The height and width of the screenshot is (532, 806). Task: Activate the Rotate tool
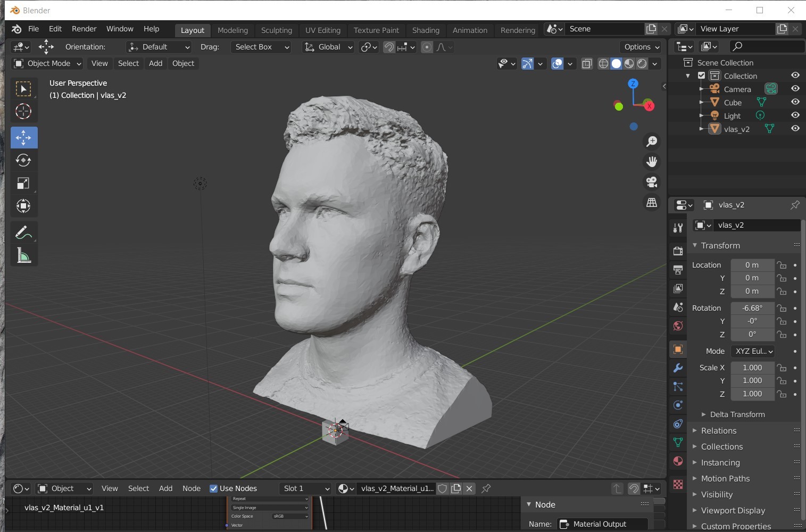coord(23,160)
